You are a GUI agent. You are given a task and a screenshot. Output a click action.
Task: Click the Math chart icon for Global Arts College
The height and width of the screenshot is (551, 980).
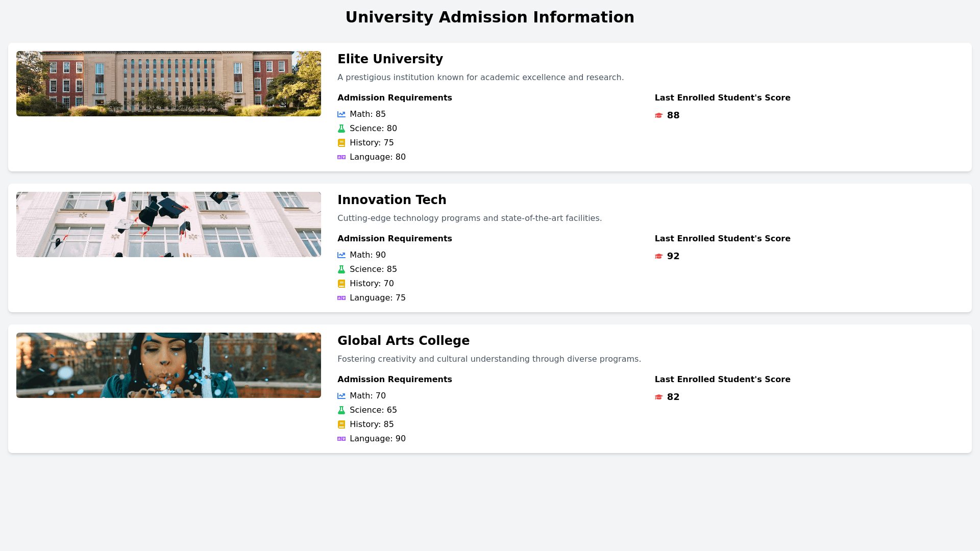pos(341,396)
